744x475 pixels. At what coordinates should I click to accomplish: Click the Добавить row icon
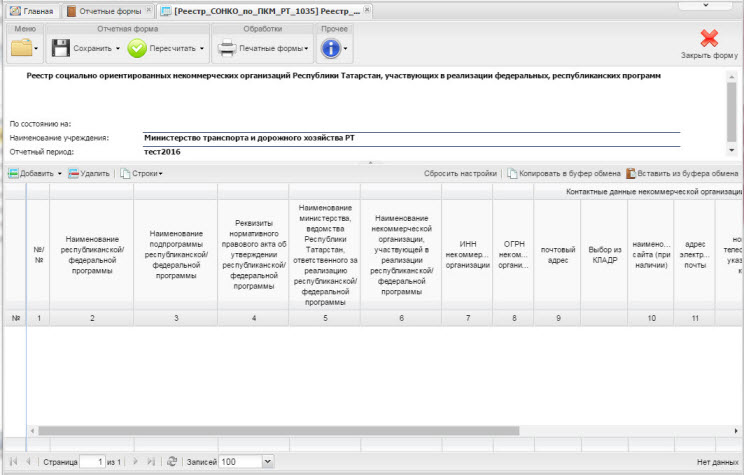13,174
